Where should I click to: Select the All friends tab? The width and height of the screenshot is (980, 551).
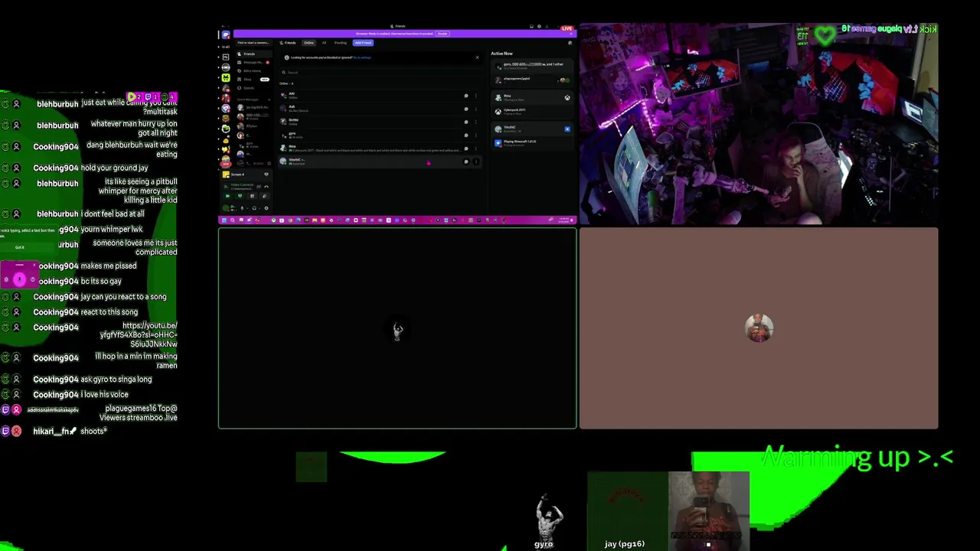click(324, 43)
